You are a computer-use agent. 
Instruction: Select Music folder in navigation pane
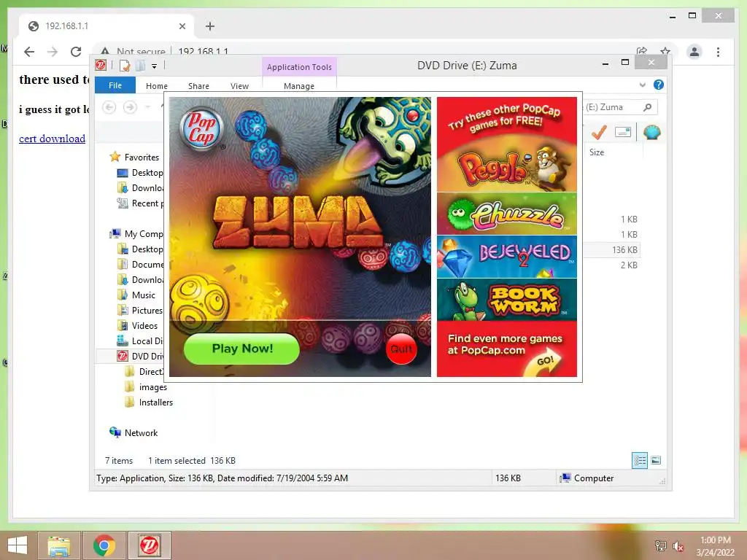(136, 295)
